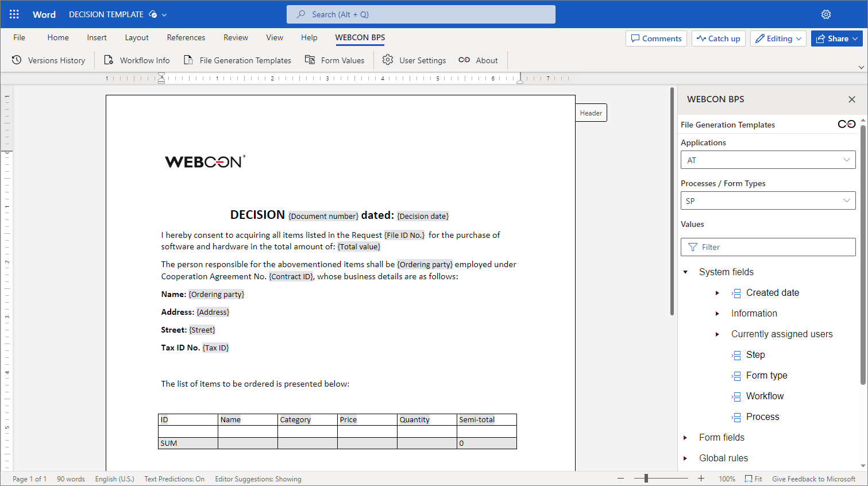Collapse the System fields tree node
The height and width of the screenshot is (486, 868).
click(x=685, y=272)
